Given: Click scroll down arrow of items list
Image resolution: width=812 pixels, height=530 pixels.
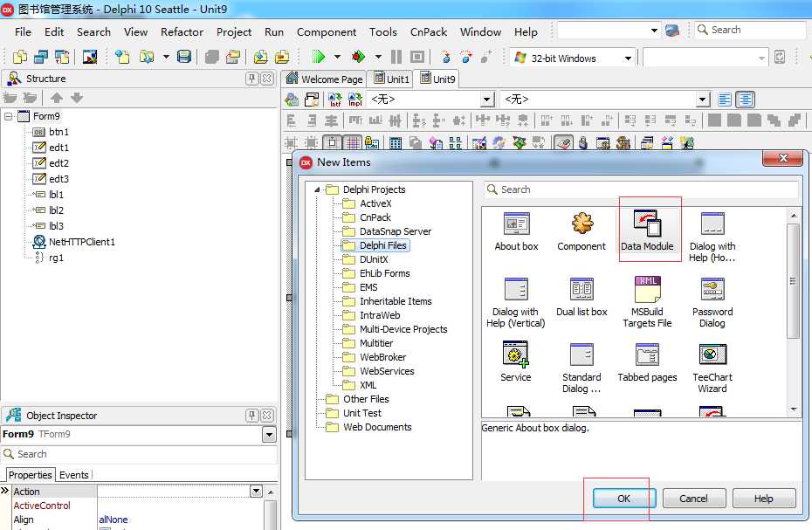Looking at the screenshot, I should point(794,410).
